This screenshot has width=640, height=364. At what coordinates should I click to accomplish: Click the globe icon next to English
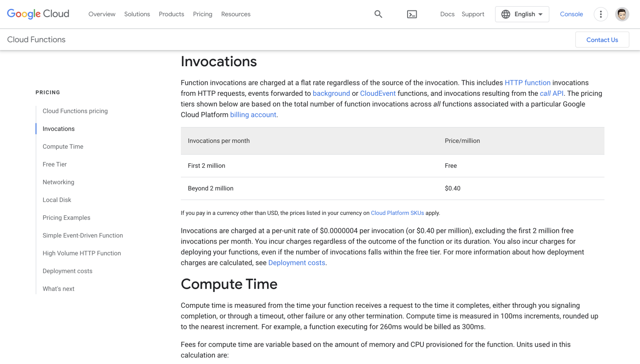(505, 14)
